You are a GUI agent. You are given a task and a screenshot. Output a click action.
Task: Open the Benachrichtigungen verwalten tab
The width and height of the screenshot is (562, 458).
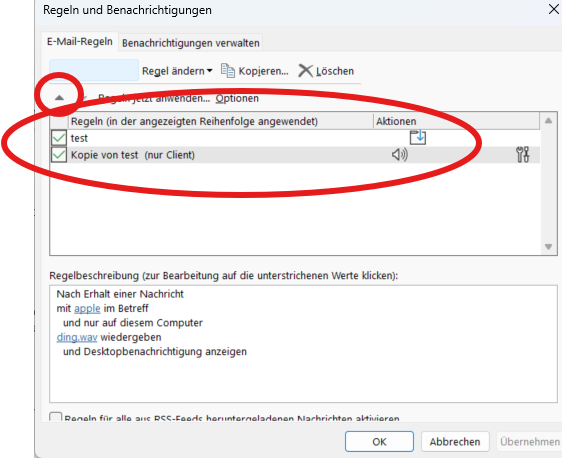[191, 43]
